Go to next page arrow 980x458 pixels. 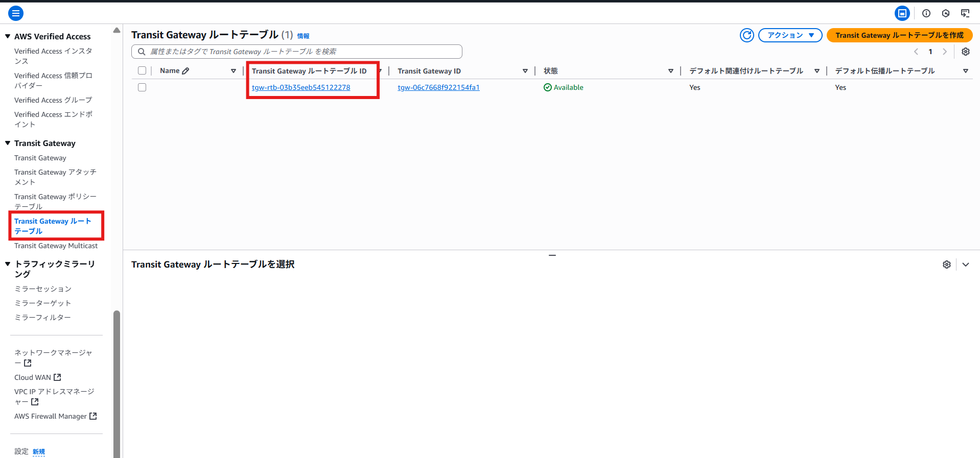[x=945, y=52]
